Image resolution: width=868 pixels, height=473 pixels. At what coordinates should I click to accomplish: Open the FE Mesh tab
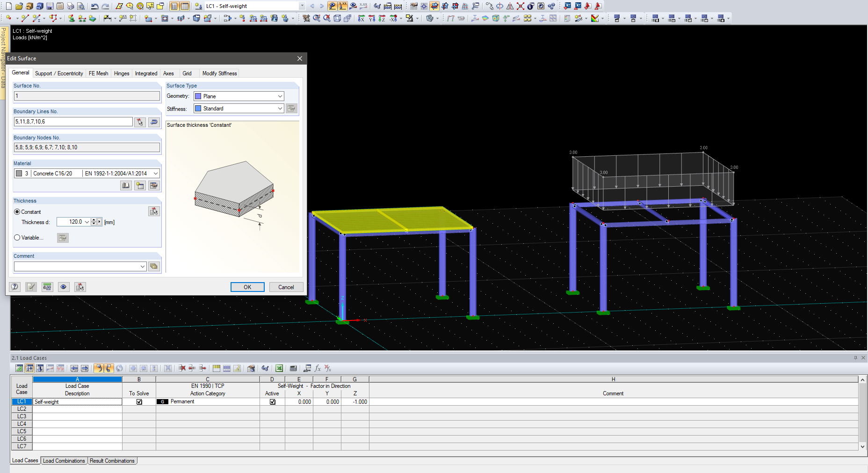click(98, 73)
